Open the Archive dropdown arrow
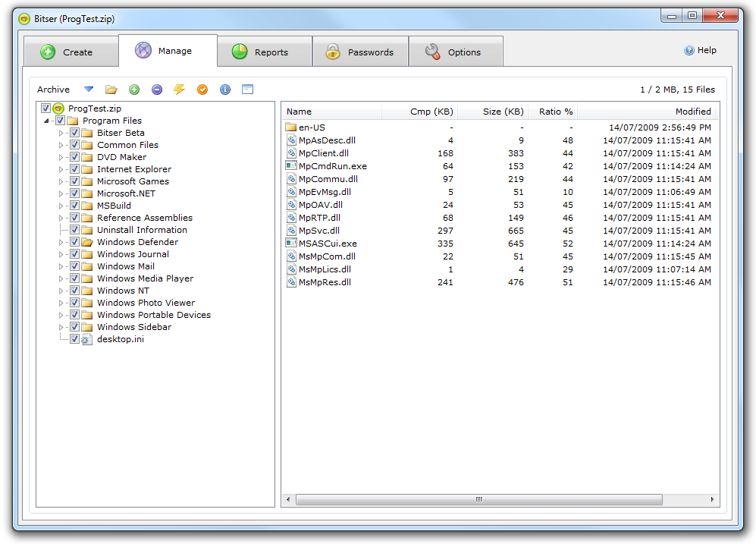 pos(89,90)
